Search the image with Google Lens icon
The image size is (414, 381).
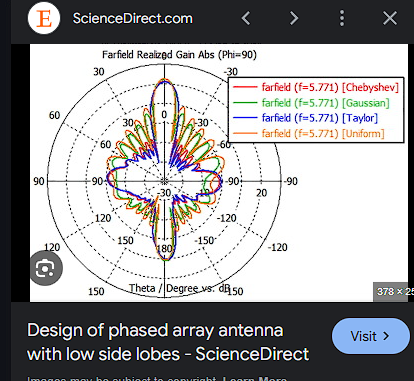(x=46, y=268)
